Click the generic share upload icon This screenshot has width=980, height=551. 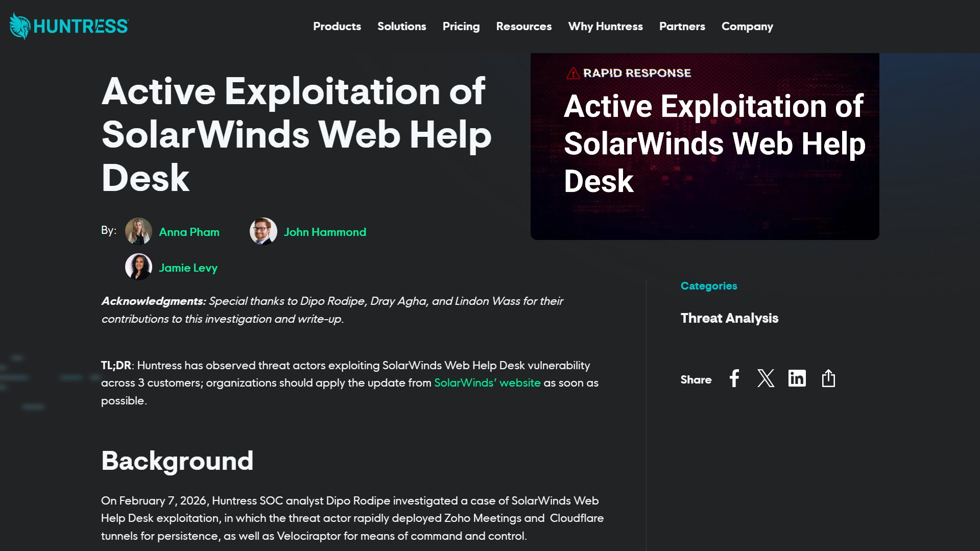[x=828, y=378]
